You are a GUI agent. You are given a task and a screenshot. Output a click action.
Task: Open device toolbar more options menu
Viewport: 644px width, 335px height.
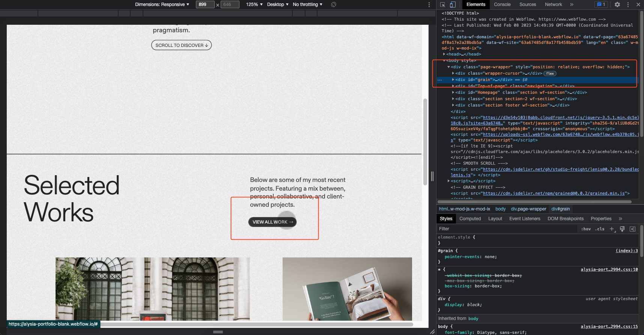pos(429,5)
